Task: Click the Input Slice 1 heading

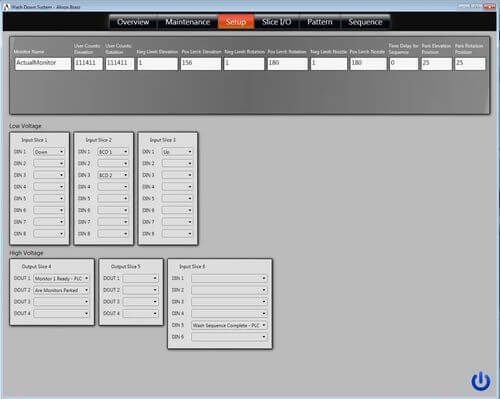Action: (x=34, y=140)
